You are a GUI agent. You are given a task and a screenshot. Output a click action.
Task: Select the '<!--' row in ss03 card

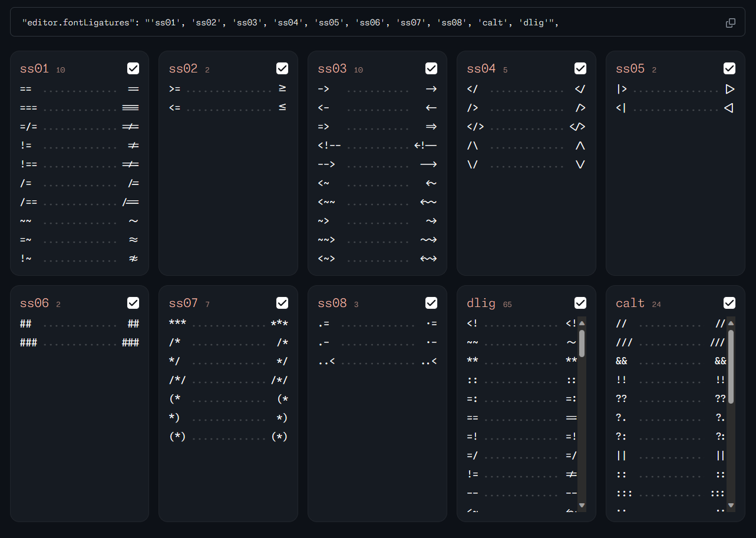378,146
